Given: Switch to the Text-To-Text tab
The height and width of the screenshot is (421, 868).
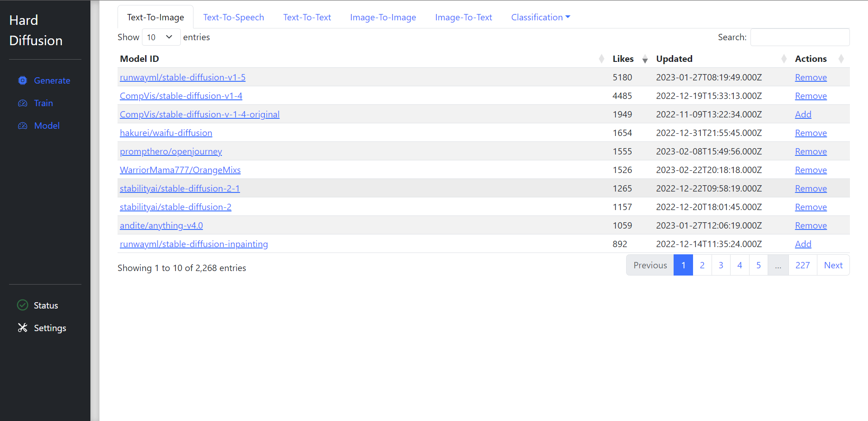Looking at the screenshot, I should (307, 17).
